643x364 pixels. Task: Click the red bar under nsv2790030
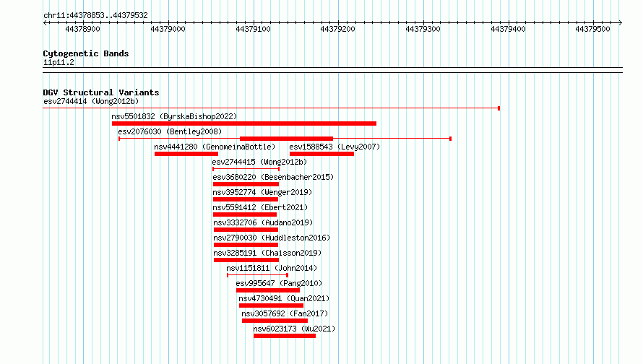246,245
